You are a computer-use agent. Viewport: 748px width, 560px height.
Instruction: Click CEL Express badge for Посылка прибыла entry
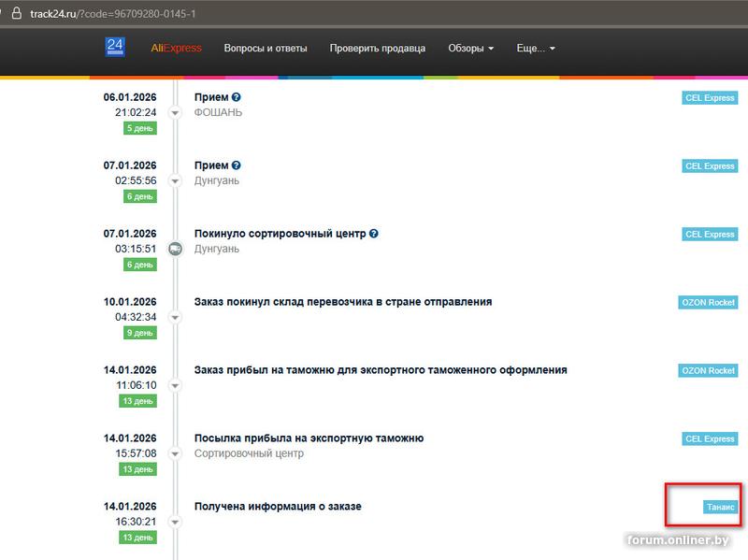710,438
